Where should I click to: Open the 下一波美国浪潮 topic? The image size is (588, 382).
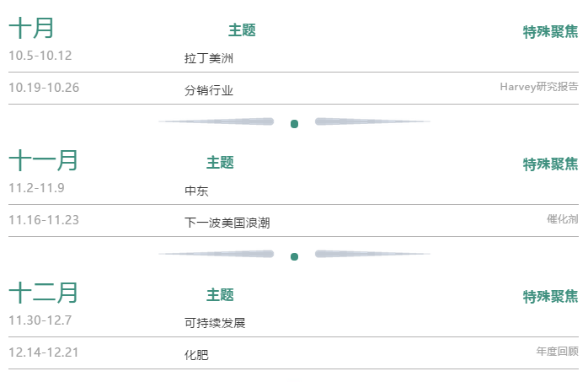coord(227,223)
